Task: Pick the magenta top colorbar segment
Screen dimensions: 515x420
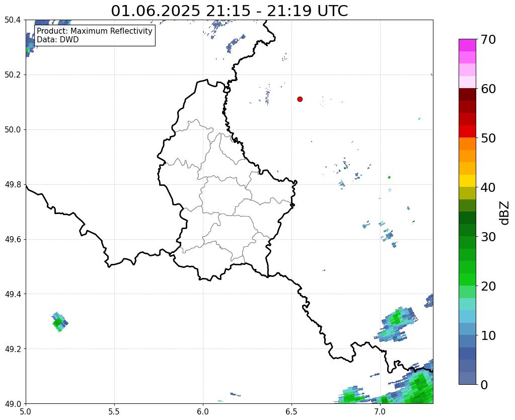Action: (467, 45)
